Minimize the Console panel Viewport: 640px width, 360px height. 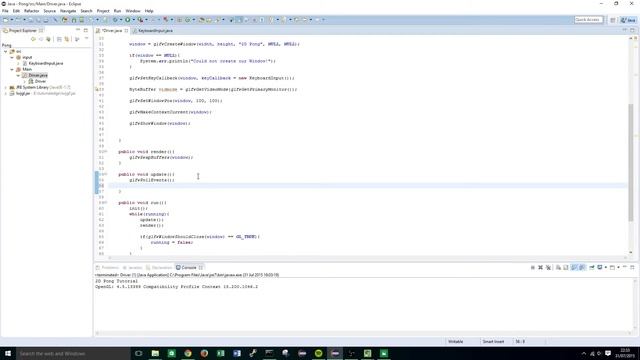[625, 267]
